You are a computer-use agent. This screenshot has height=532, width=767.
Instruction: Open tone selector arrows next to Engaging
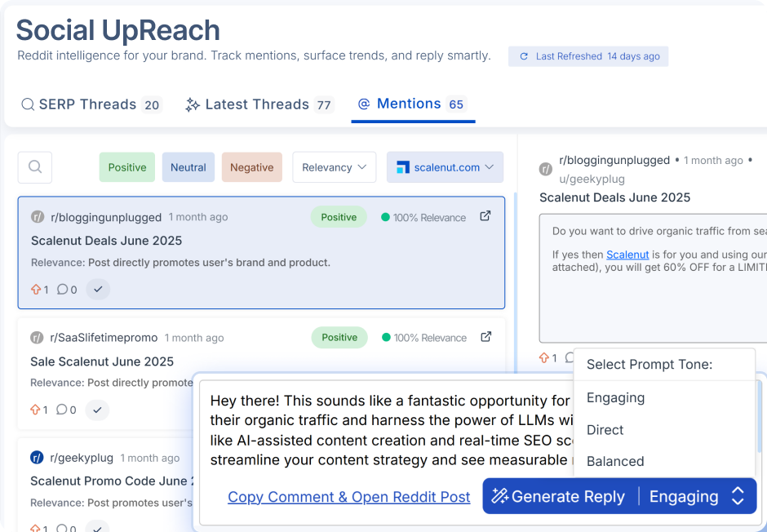pyautogui.click(x=738, y=496)
